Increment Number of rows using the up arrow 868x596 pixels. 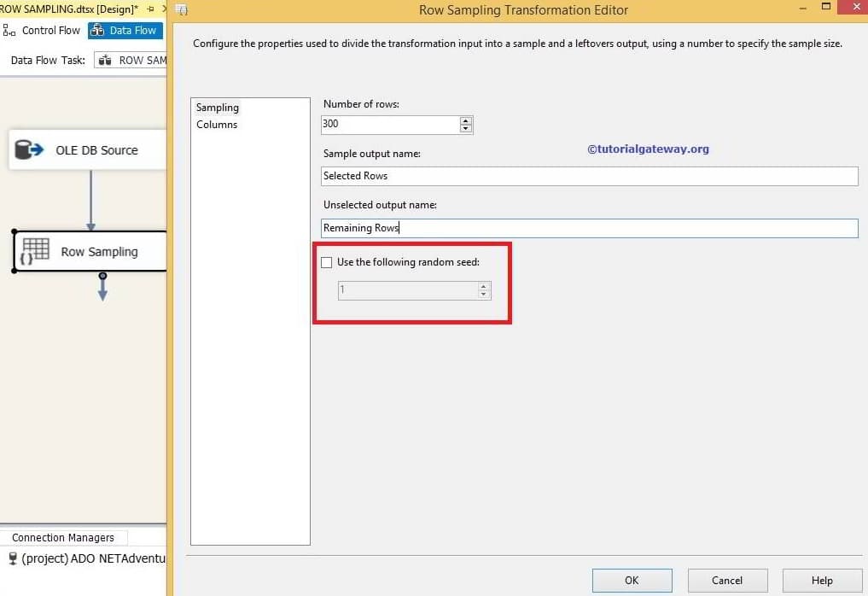click(x=466, y=120)
